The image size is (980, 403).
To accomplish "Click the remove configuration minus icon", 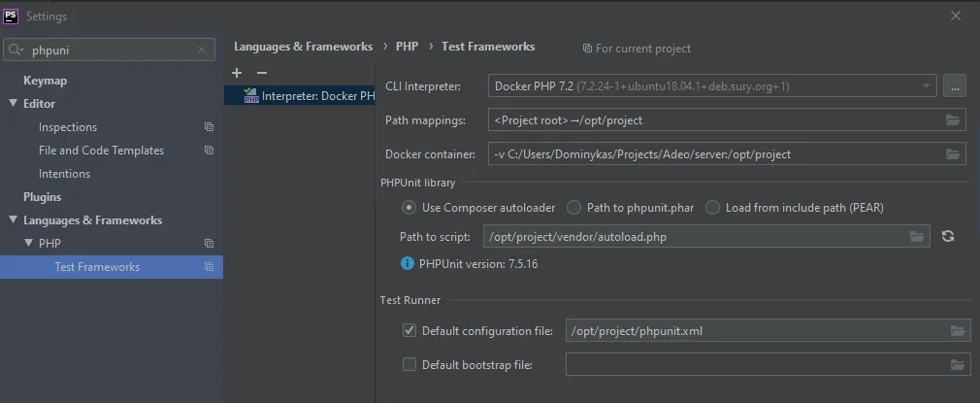I will [261, 73].
